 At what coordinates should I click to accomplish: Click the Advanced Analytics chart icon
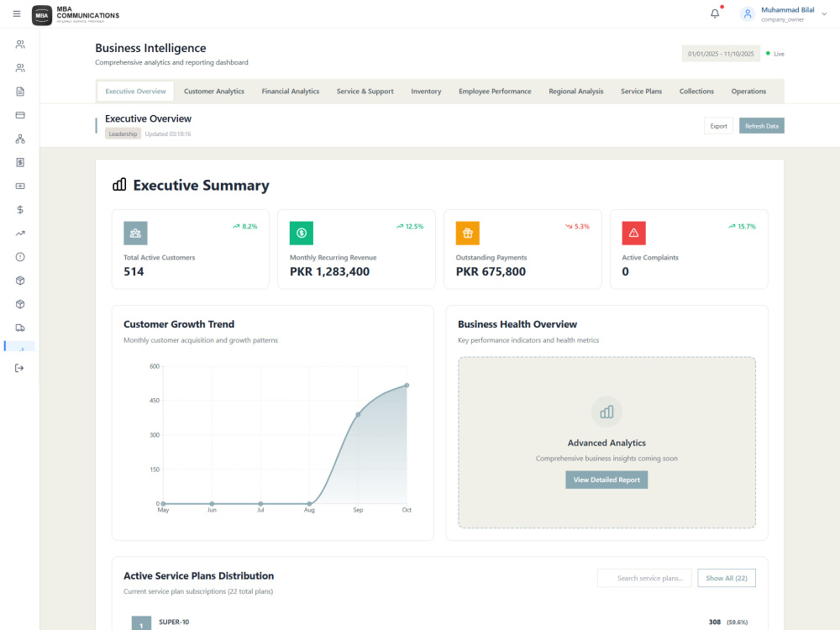point(607,412)
